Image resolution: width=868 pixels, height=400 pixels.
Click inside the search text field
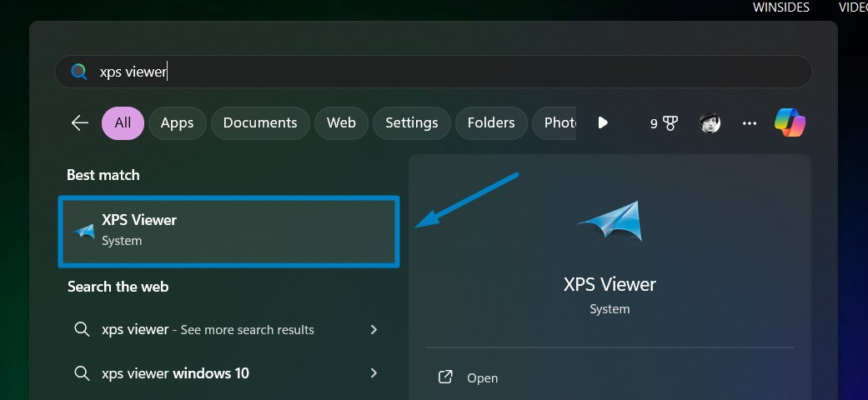click(433, 72)
